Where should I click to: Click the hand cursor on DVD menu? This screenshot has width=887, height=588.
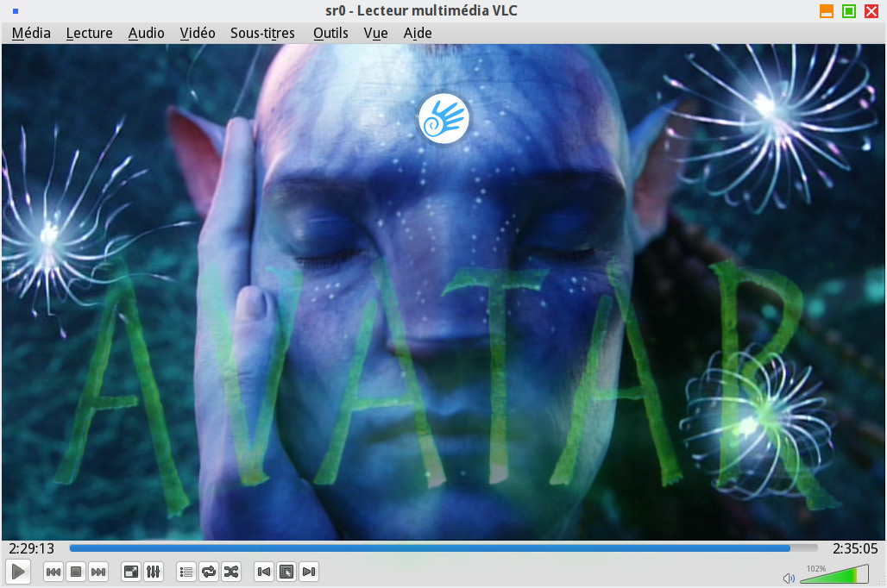443,119
